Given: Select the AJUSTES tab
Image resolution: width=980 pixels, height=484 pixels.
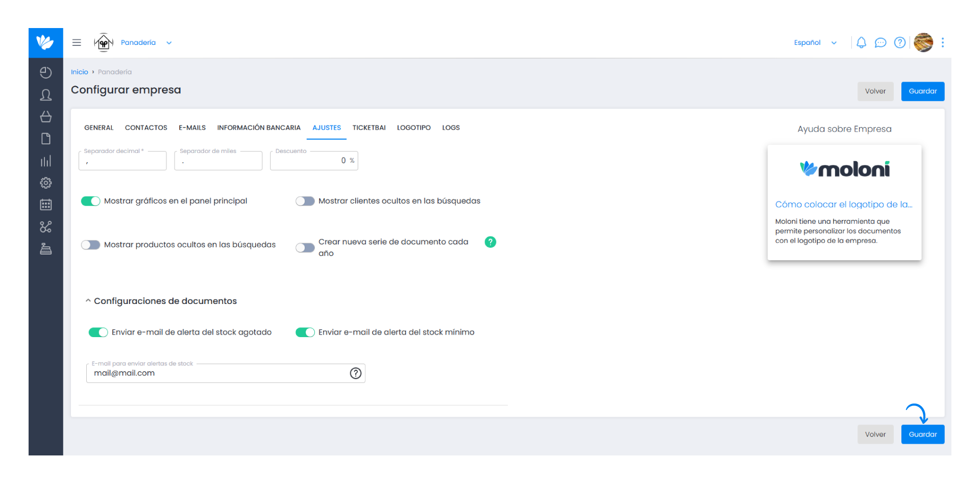Looking at the screenshot, I should point(327,128).
